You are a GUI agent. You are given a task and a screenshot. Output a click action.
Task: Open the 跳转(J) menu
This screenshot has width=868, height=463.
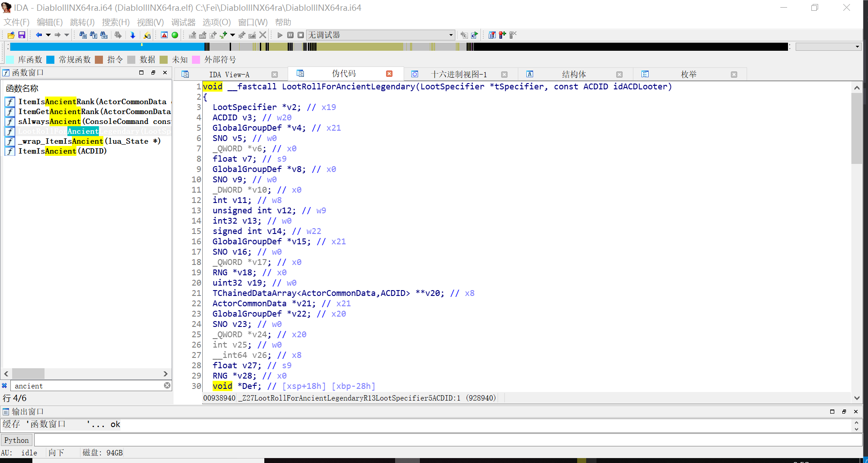(82, 22)
